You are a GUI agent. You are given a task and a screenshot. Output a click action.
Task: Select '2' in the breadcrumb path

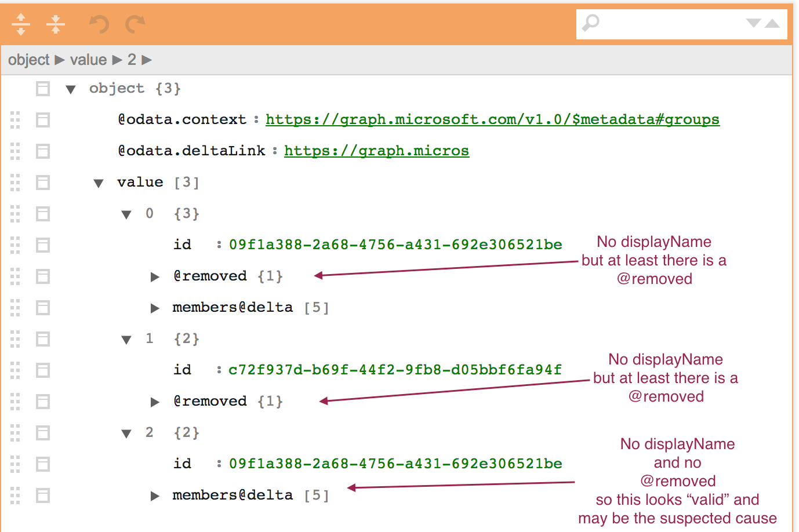point(132,60)
